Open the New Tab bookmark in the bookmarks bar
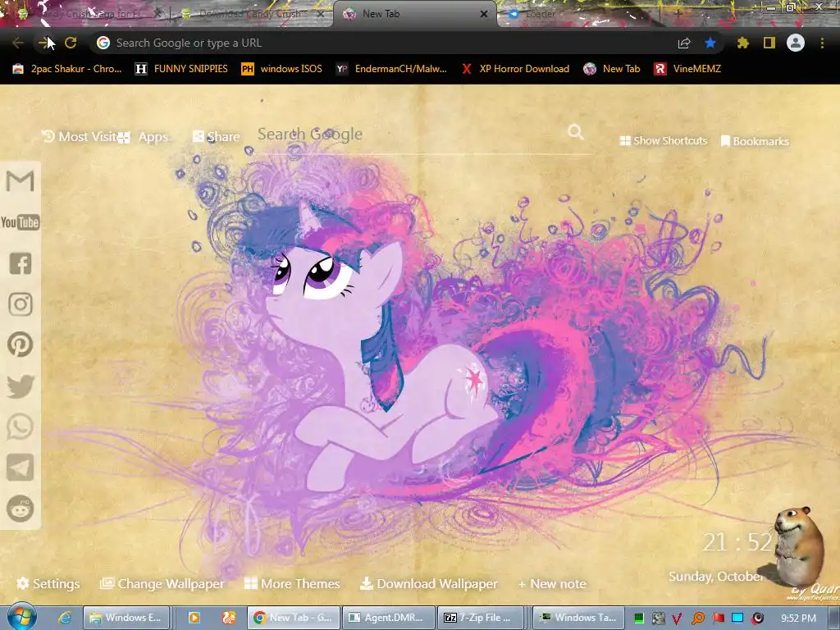The width and height of the screenshot is (840, 630). 612,69
